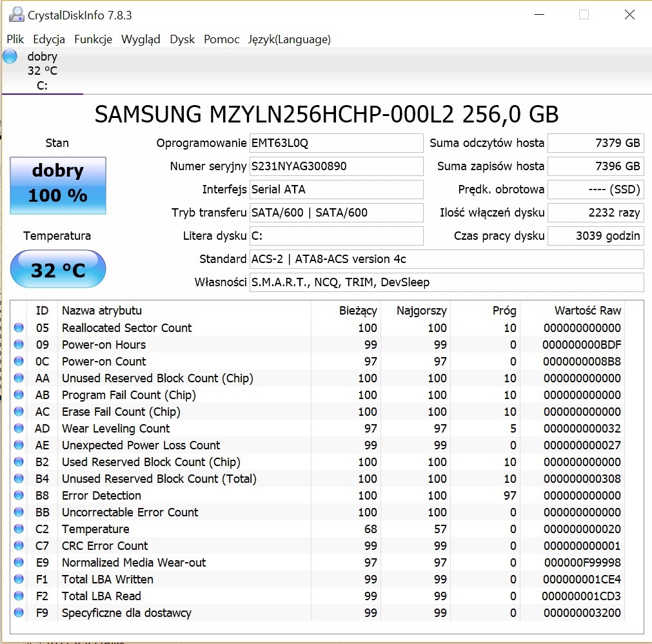Click the Interfejs field Serial ATA
Screen dimensions: 652x644
(x=337, y=190)
